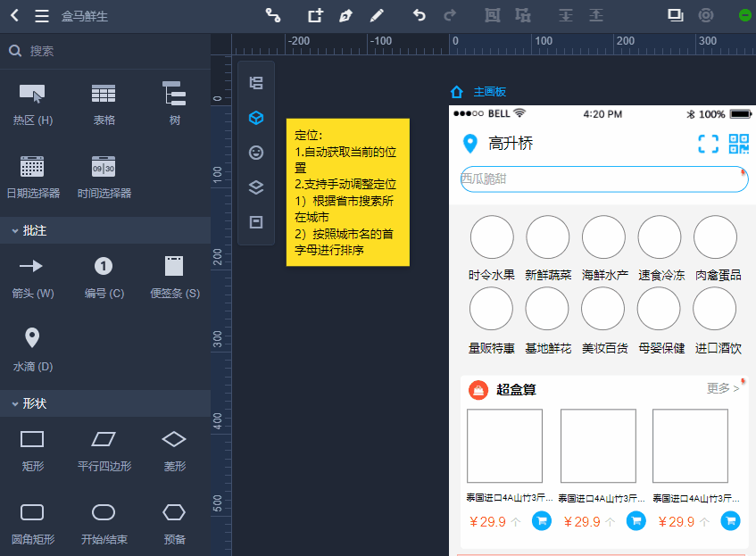Pick the 便签条 (S) sticky note

pyautogui.click(x=175, y=278)
